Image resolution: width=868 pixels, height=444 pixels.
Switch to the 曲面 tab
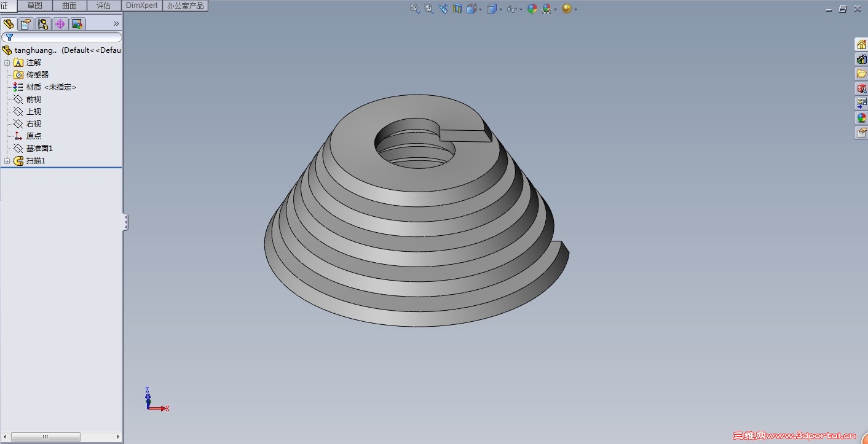tap(69, 6)
